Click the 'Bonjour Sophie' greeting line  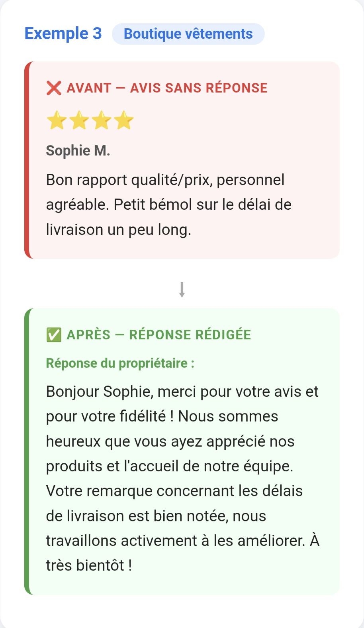point(182,392)
